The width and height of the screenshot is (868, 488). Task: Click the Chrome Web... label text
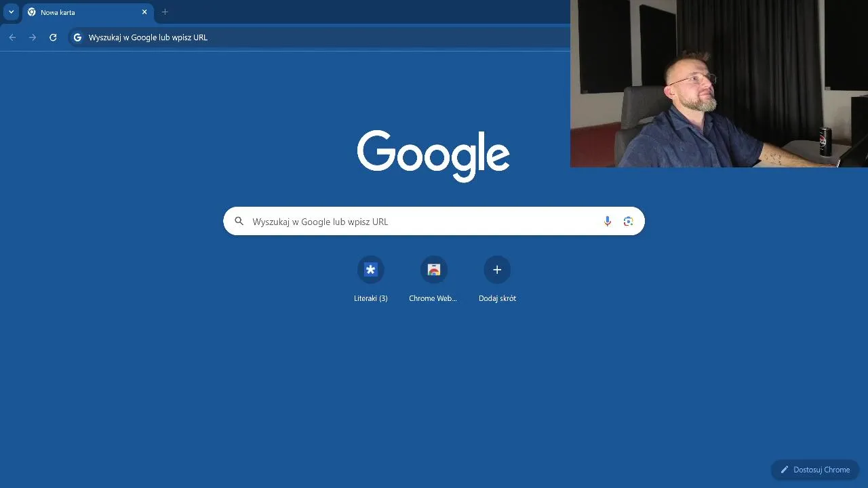[433, 298]
